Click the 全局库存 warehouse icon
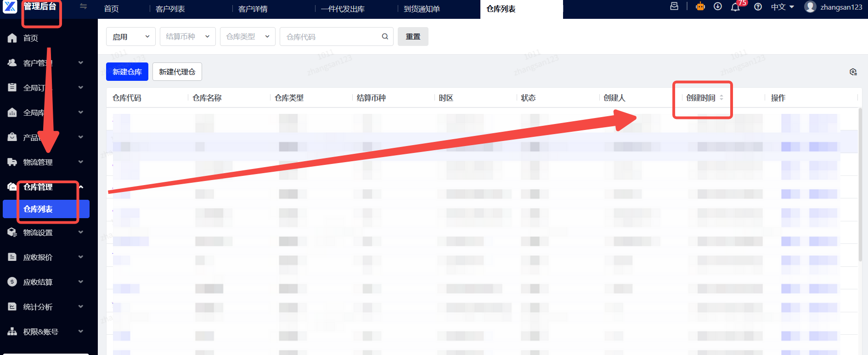Viewport: 868px width, 355px height. [12, 113]
